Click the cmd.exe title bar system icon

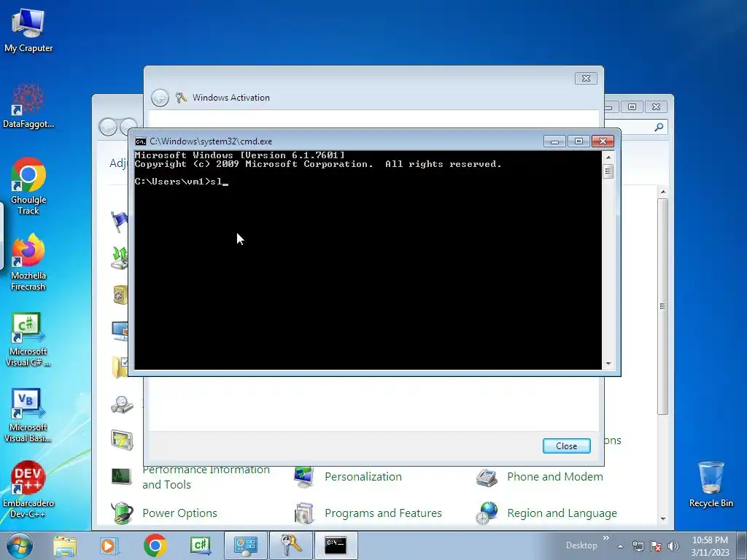pyautogui.click(x=141, y=141)
